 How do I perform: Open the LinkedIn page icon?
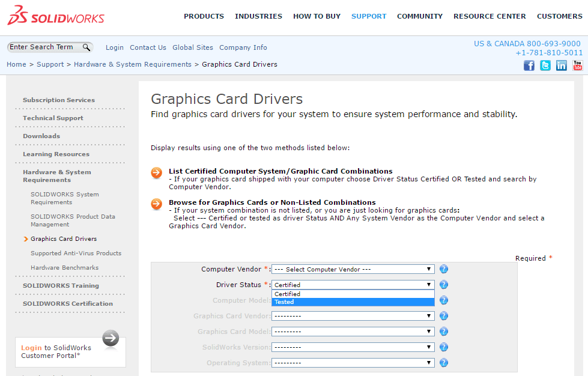(x=562, y=65)
